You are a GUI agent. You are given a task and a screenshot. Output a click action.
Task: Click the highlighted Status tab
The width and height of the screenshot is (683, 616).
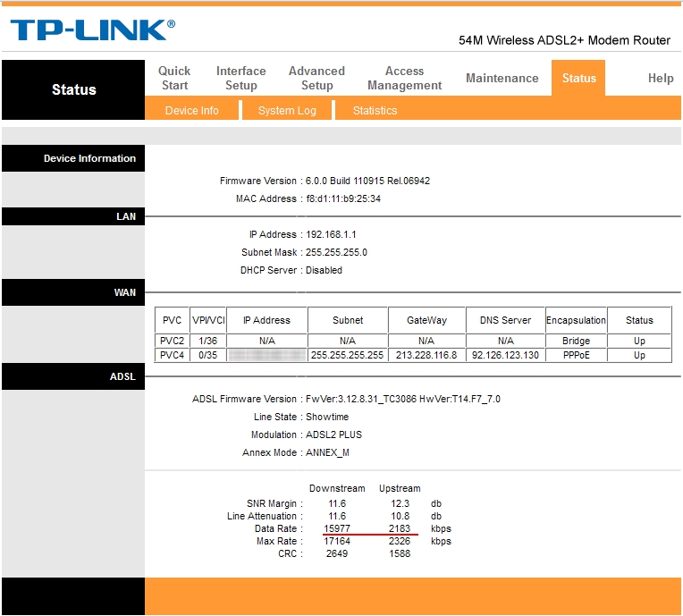click(578, 78)
